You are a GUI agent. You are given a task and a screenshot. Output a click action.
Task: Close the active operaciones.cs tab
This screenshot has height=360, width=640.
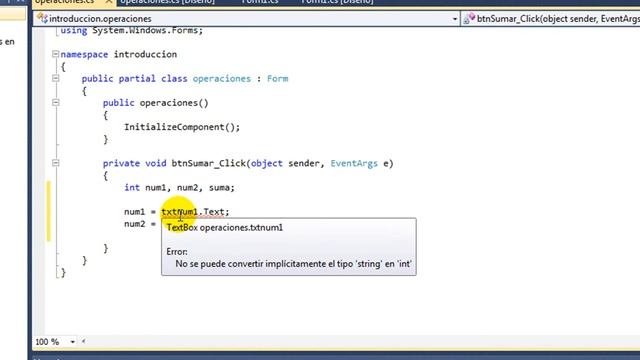109,2
